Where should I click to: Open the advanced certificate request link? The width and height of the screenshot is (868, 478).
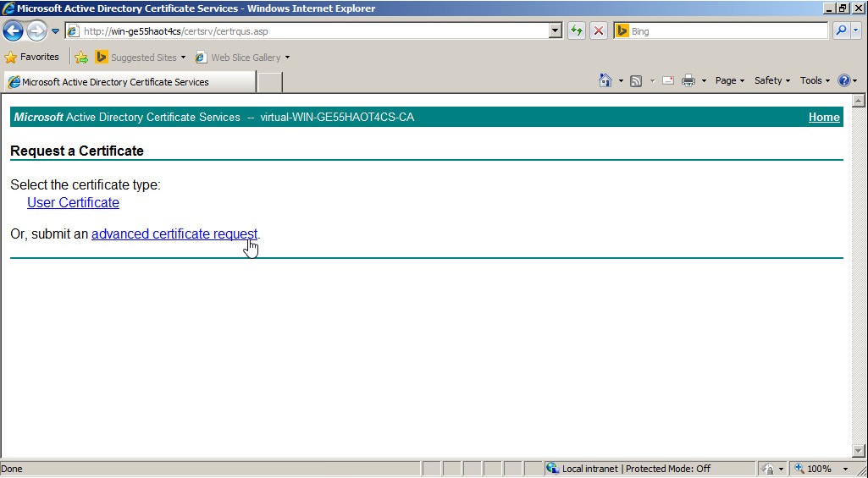coord(174,234)
